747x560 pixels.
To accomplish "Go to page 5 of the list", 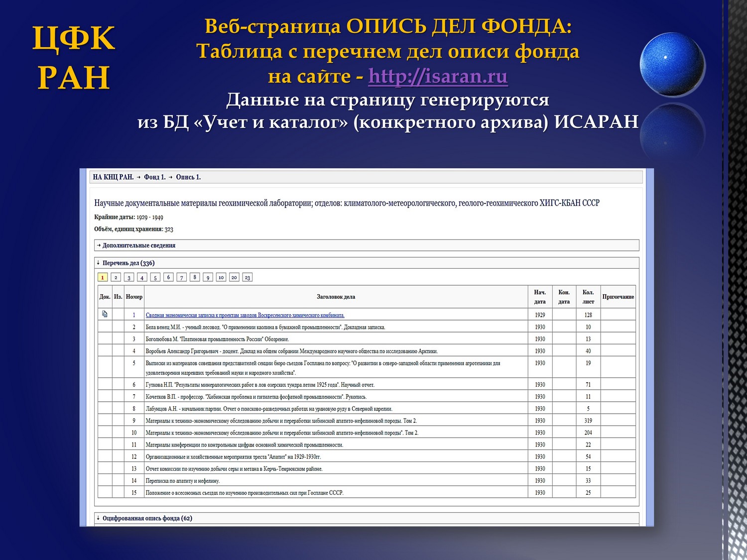I will pos(155,277).
